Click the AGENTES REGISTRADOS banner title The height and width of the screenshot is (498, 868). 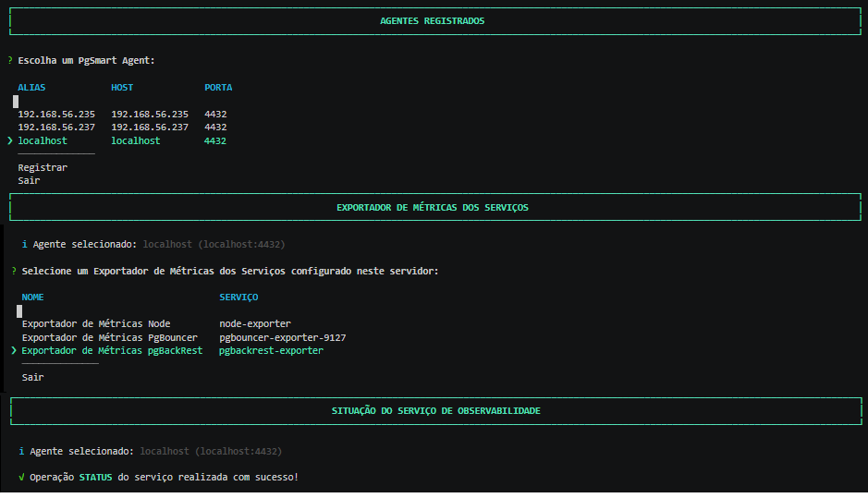tap(433, 21)
